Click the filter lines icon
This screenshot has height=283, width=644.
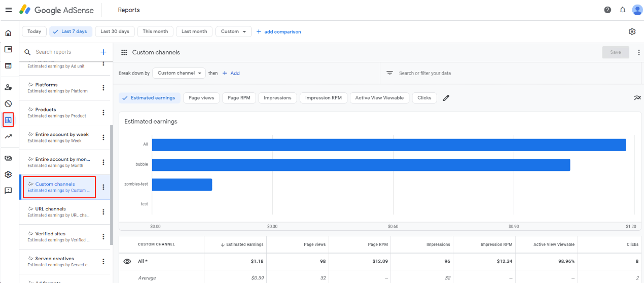click(390, 73)
